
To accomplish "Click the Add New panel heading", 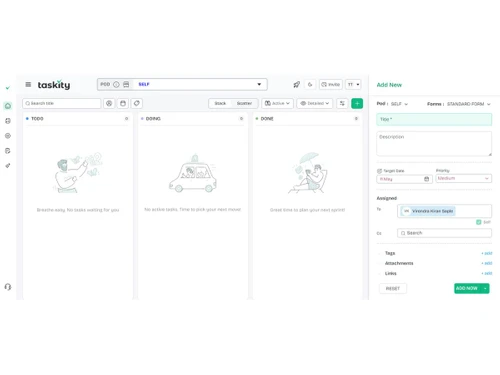I will pyautogui.click(x=389, y=85).
